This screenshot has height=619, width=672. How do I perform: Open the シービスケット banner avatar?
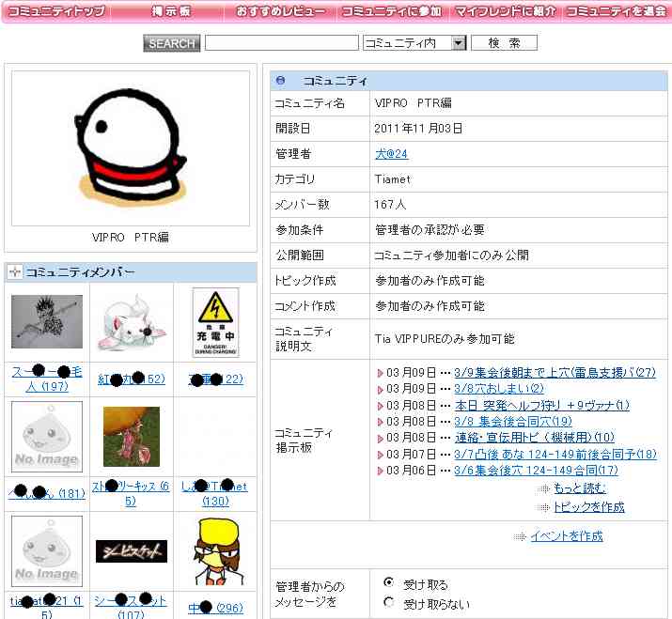pos(132,551)
